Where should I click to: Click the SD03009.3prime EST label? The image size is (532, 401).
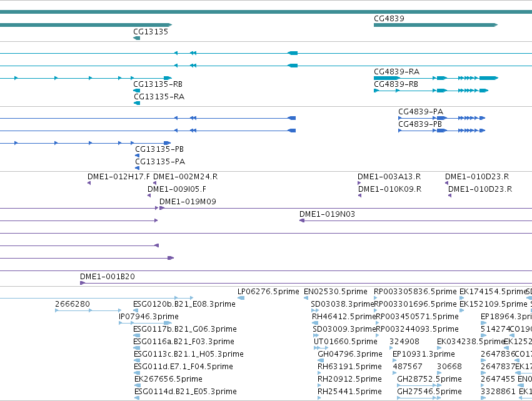[344, 329]
